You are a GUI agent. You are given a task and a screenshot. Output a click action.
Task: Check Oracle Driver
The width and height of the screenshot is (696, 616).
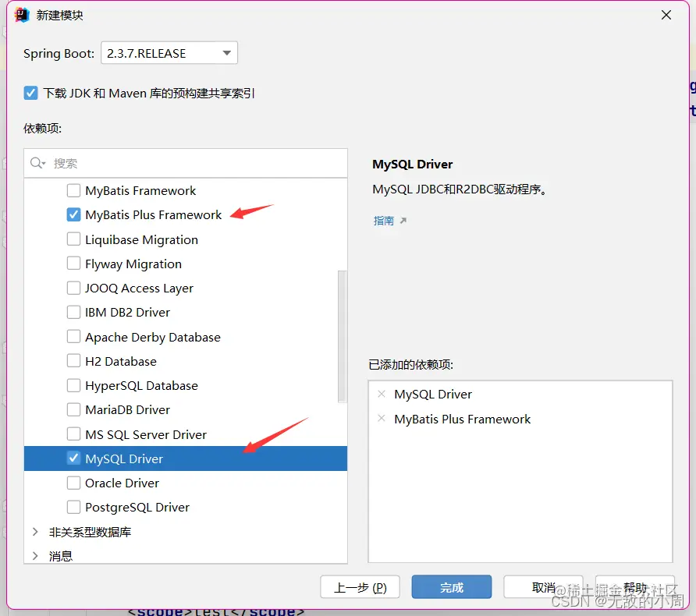click(73, 483)
